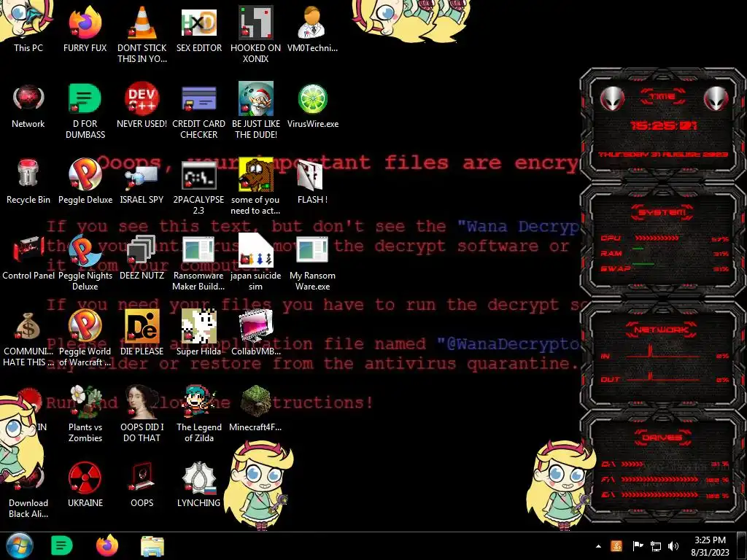The height and width of the screenshot is (560, 747).
Task: Click the C:\ drive usage bar
Action: tap(632, 464)
